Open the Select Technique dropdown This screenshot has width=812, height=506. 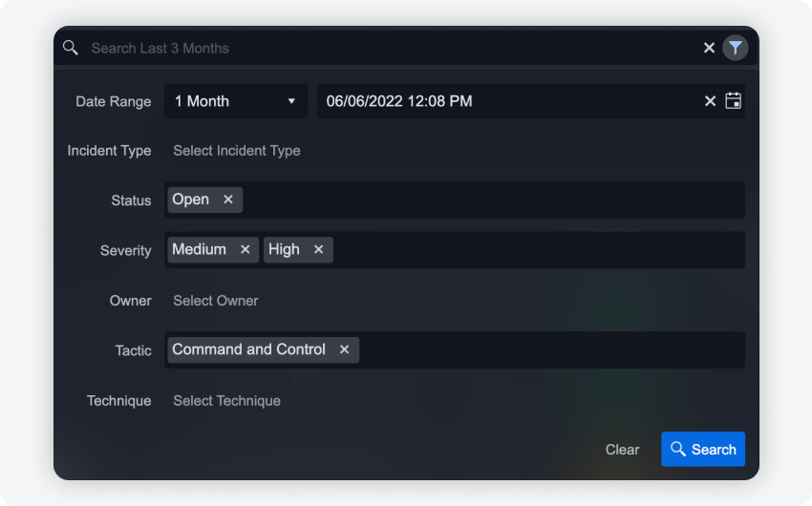(227, 401)
